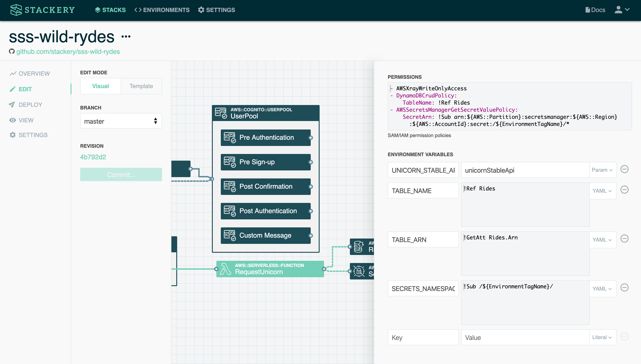Click RequestUnicorn input port

tap(216, 269)
